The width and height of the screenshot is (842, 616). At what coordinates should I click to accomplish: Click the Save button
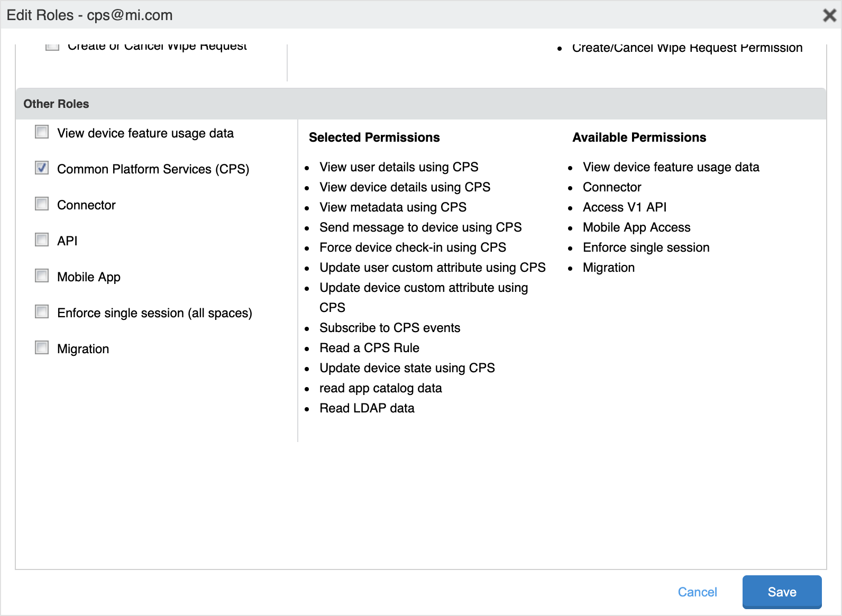coord(782,592)
